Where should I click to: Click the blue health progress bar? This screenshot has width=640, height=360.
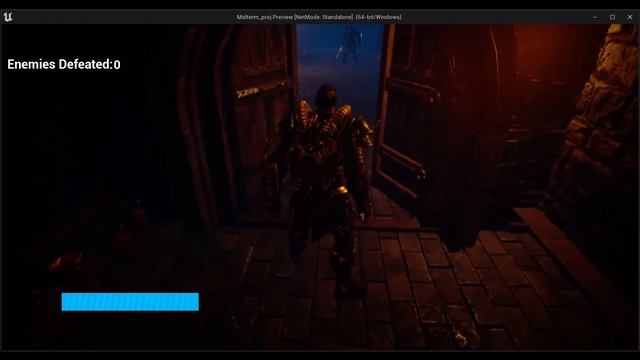pyautogui.click(x=130, y=302)
